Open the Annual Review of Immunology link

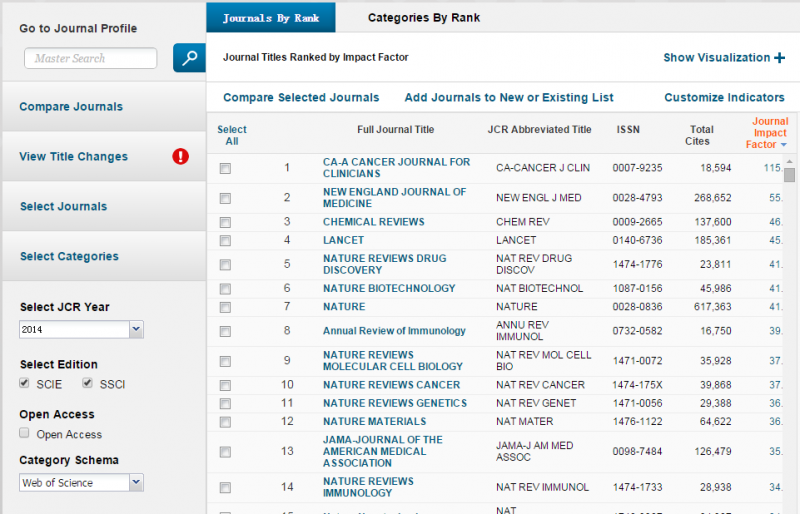coord(394,331)
